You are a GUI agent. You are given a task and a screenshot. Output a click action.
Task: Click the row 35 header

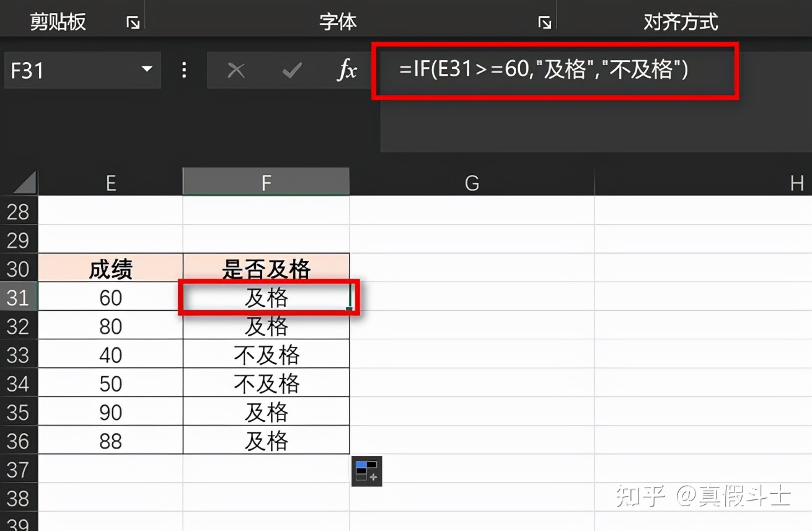click(19, 411)
